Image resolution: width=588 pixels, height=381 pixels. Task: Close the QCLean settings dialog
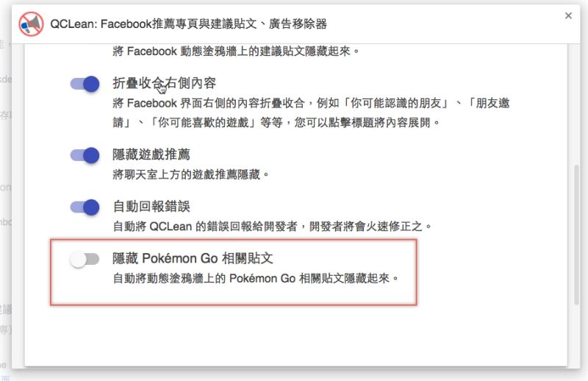click(x=568, y=15)
